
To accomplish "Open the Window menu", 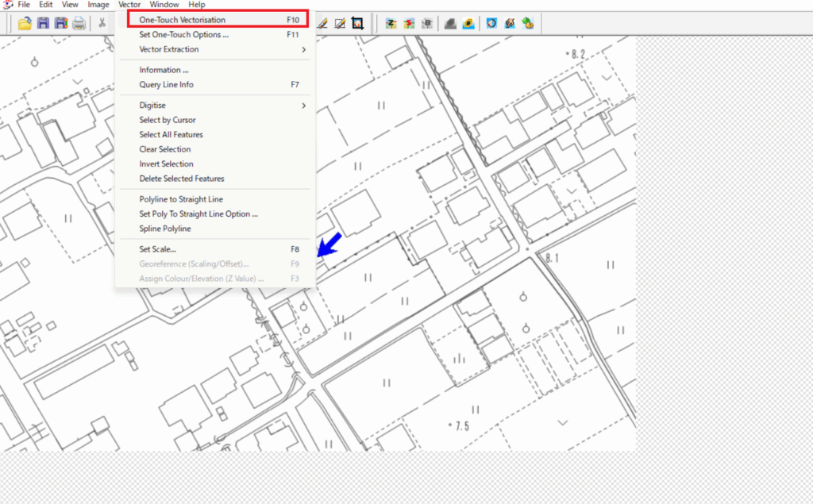I will pos(164,5).
